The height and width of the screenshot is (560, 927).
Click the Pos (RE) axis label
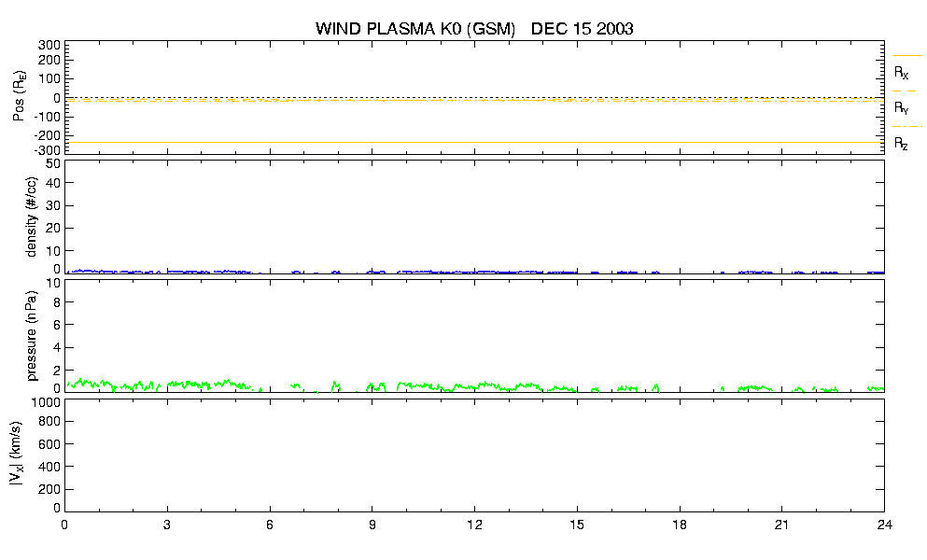(x=20, y=96)
